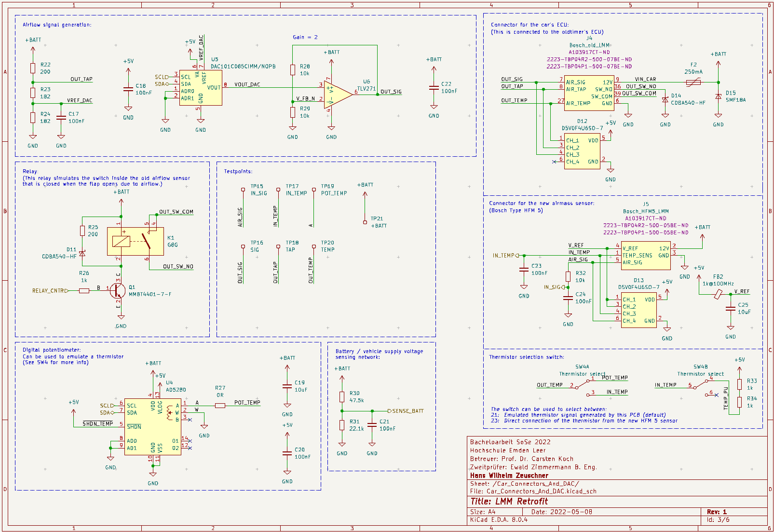Click the SHDN_TEMP net label
This screenshot has height=532, width=774.
98,424
